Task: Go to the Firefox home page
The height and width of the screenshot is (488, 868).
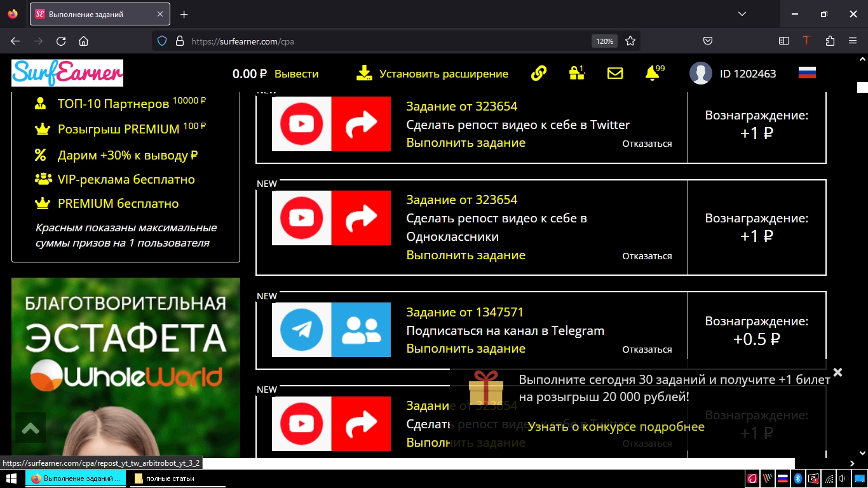Action: (x=83, y=41)
